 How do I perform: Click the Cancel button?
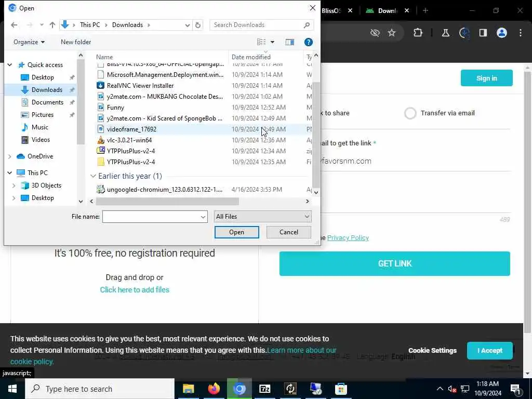click(289, 232)
